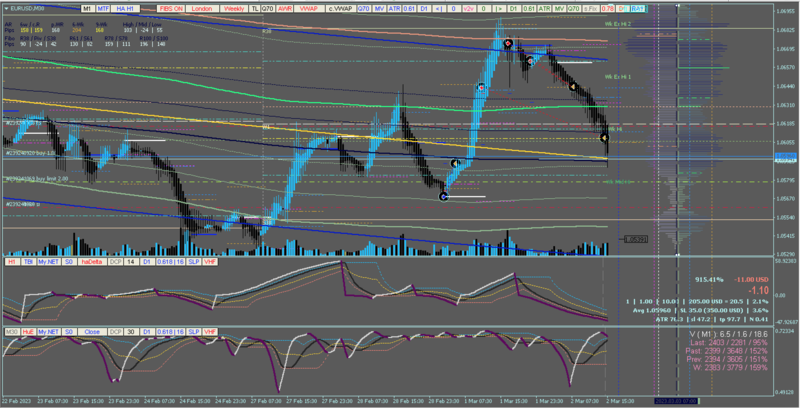This screenshot has height=408, width=800.
Task: Click the green D1 button in top toolbar
Action: click(513, 9)
